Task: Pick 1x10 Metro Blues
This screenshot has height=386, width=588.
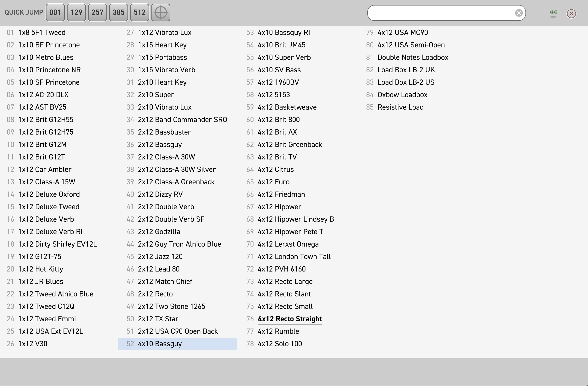Action: [46, 57]
